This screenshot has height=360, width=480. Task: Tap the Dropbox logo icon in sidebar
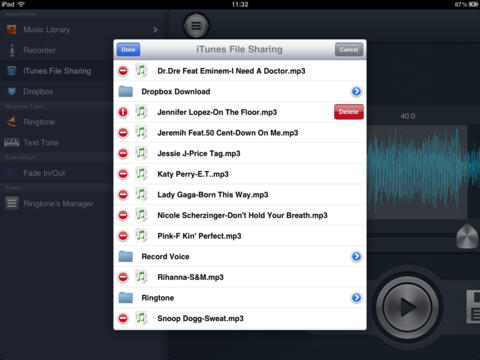click(x=12, y=91)
